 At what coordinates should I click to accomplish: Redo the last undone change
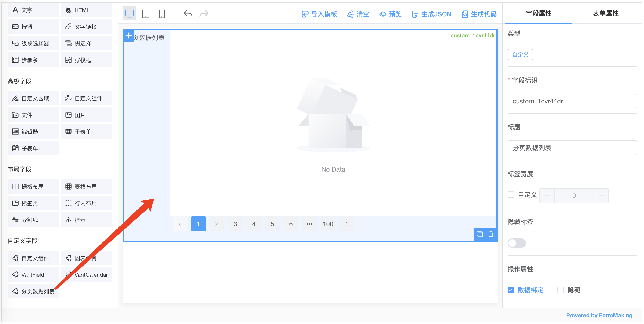(x=204, y=13)
